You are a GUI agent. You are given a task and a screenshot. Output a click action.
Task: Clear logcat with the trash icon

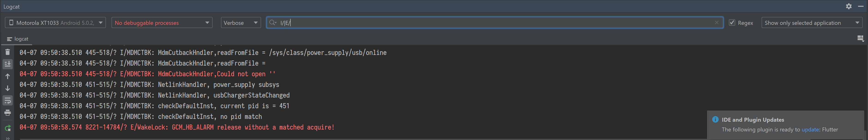pyautogui.click(x=7, y=52)
